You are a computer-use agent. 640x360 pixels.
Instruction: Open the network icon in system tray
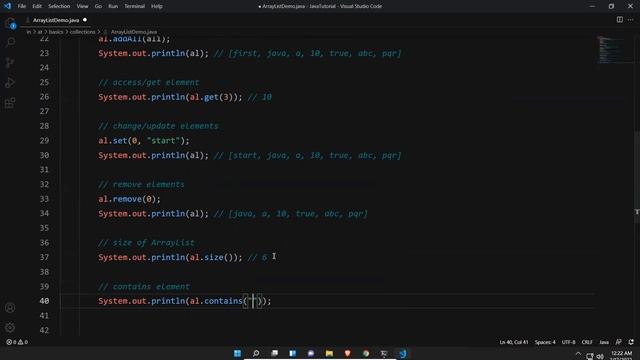tap(590, 356)
